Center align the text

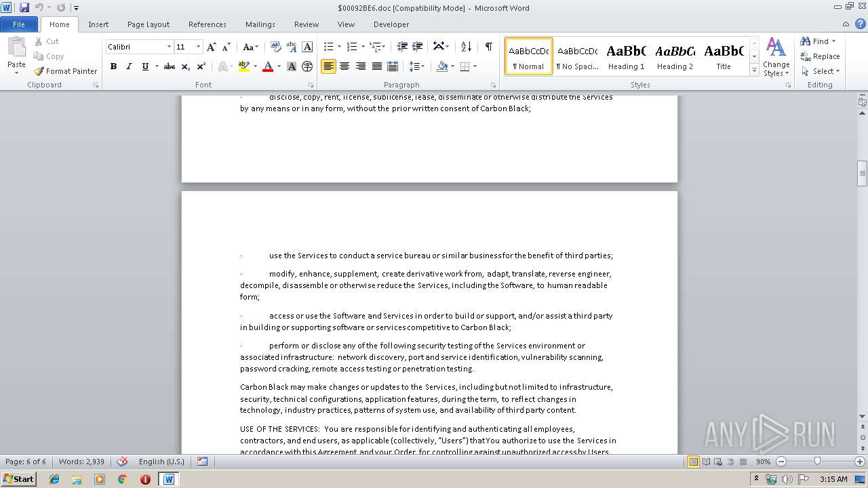tap(344, 66)
